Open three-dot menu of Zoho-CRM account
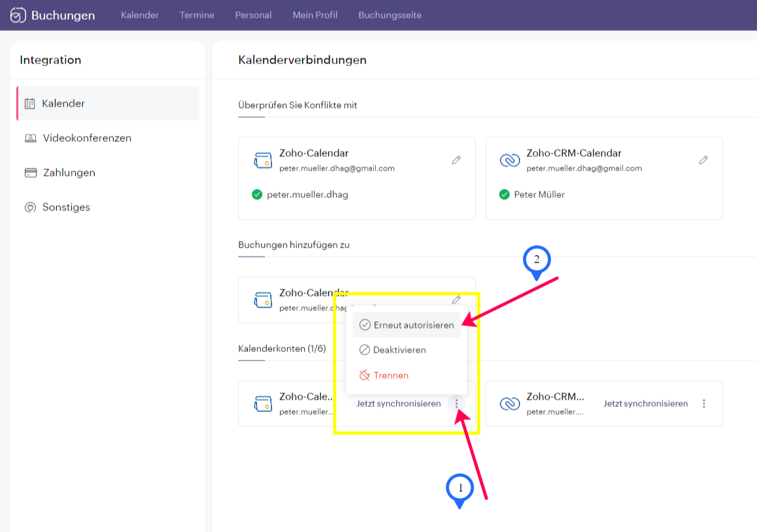This screenshot has width=757, height=532. click(704, 403)
